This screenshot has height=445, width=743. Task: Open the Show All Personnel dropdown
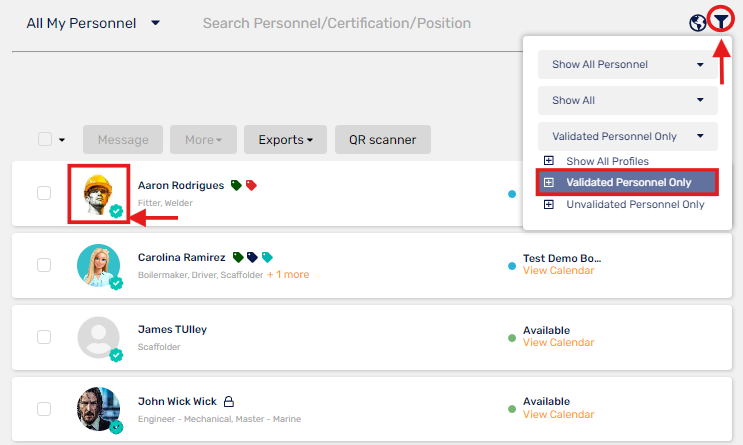(x=627, y=64)
